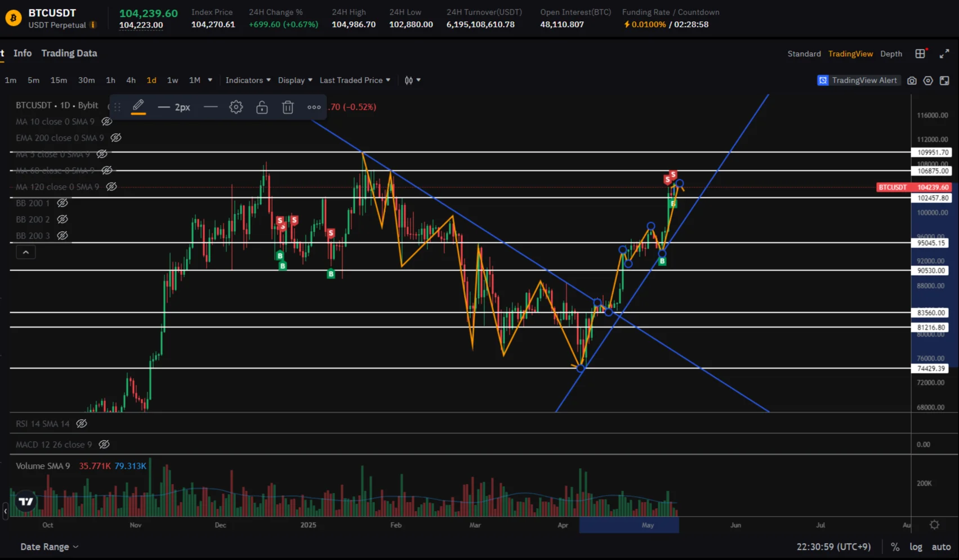Switch to Depth chart view
959x560 pixels.
coord(891,53)
